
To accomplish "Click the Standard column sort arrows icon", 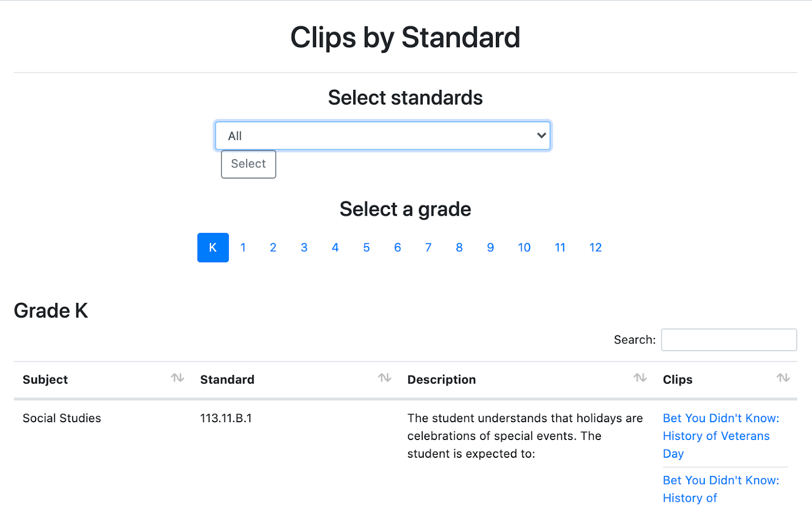I will coord(385,378).
